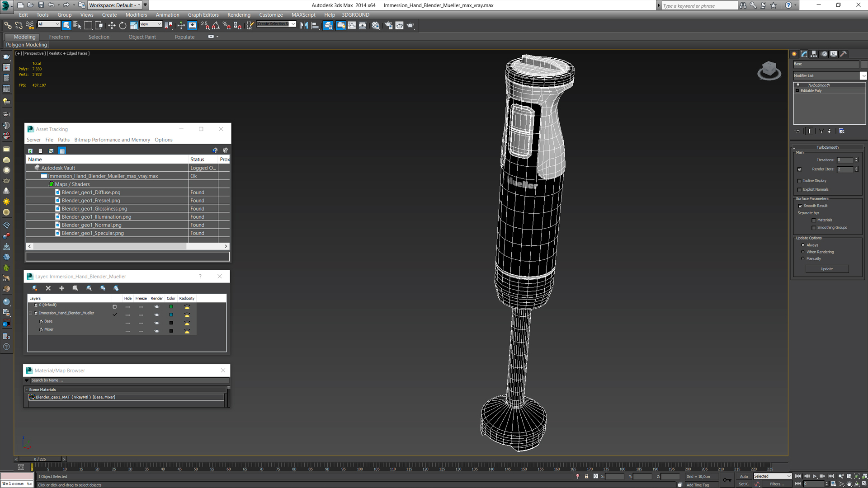Screen dimensions: 868x488
Task: Open Paths menu in Asset Tracking
Action: click(64, 140)
